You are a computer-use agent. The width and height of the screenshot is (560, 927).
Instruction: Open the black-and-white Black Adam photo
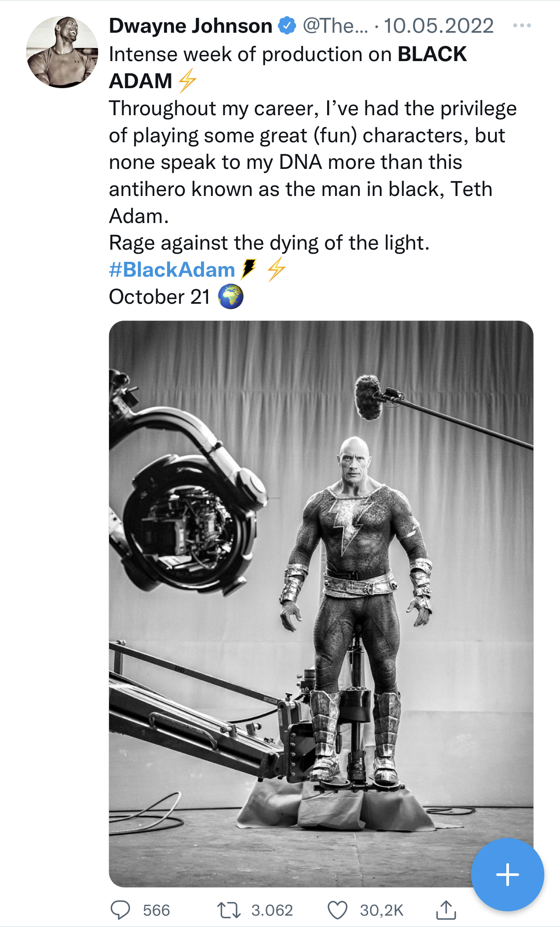tap(321, 604)
